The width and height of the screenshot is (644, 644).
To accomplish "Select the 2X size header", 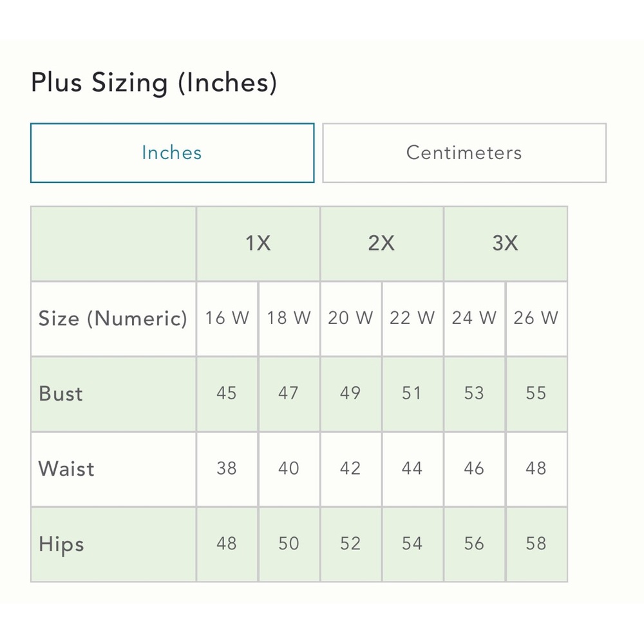I will 381,243.
